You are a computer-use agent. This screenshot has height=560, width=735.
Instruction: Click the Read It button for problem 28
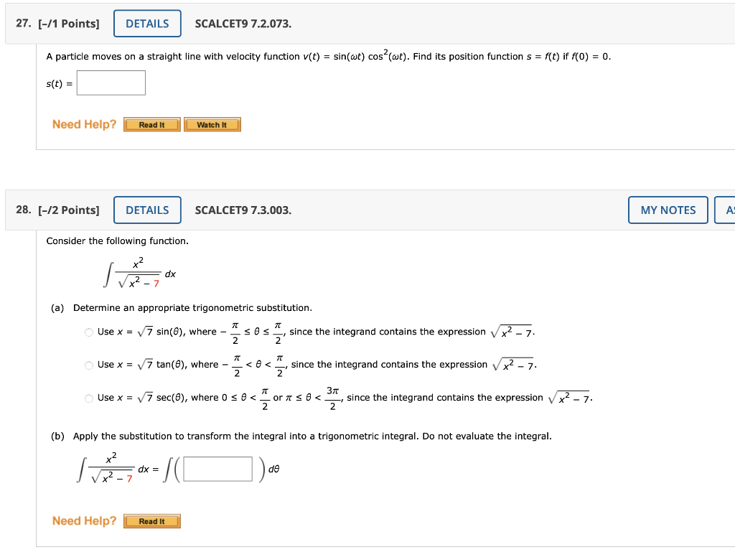coord(151,521)
